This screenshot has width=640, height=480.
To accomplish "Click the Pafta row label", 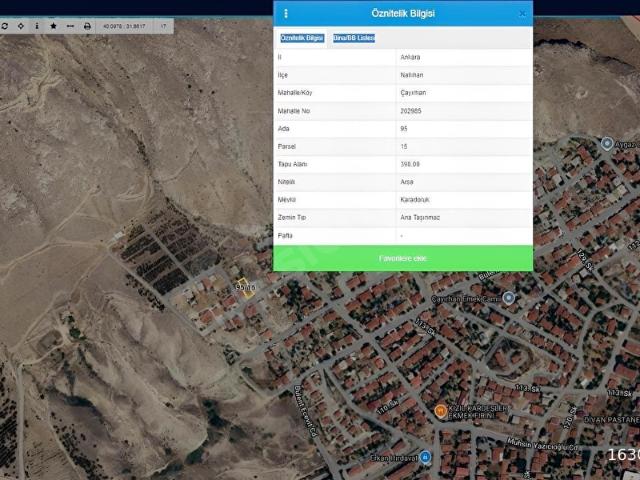I will [x=285, y=236].
